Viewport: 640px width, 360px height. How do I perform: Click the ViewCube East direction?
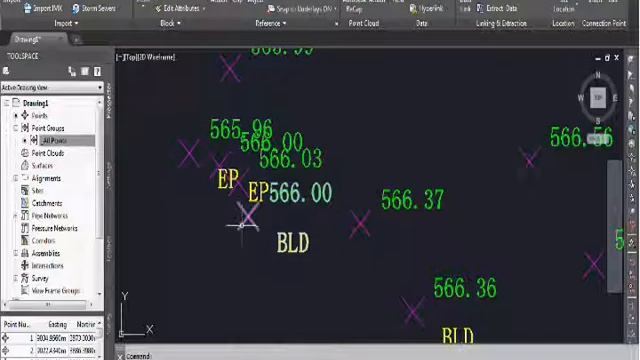615,98
